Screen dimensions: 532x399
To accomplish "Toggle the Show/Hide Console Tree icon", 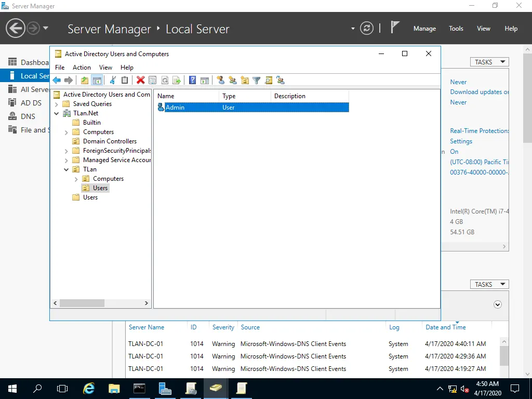I will (x=97, y=81).
